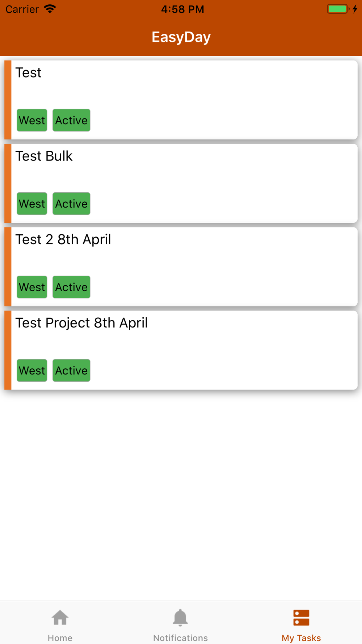Select the My Tasks icon
This screenshot has width=362, height=644.
tap(301, 618)
